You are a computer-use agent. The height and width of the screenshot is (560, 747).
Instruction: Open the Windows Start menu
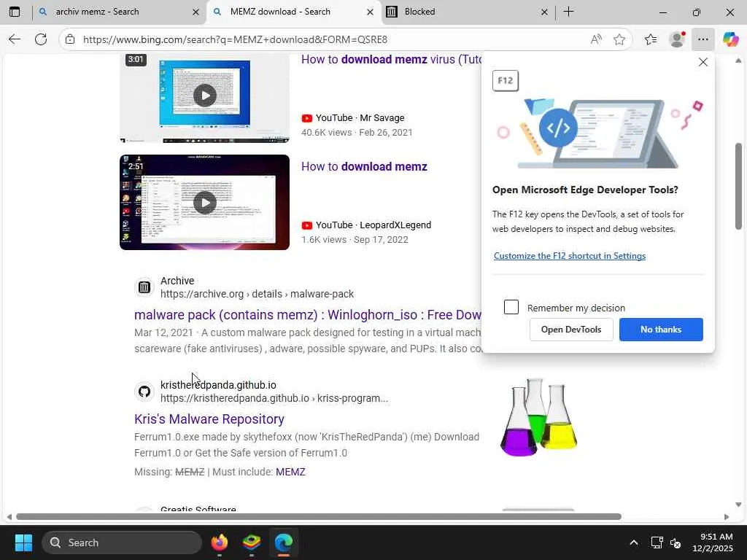[x=23, y=542]
